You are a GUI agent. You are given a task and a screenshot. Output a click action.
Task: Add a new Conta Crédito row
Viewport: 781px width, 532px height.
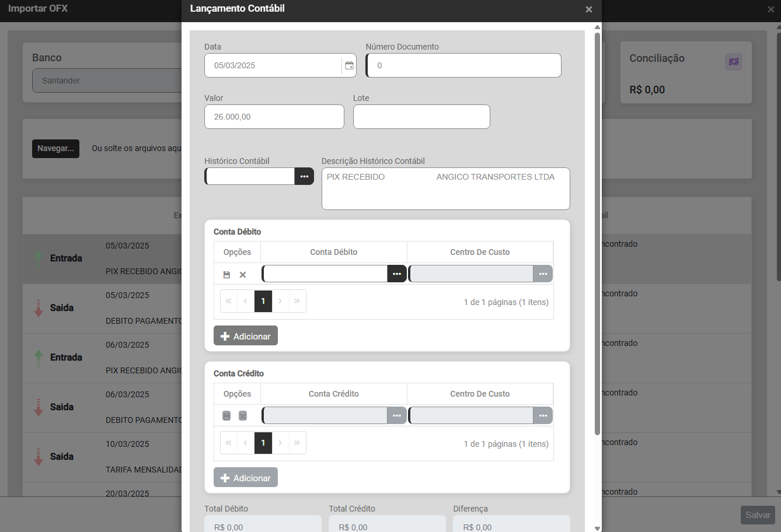(246, 478)
